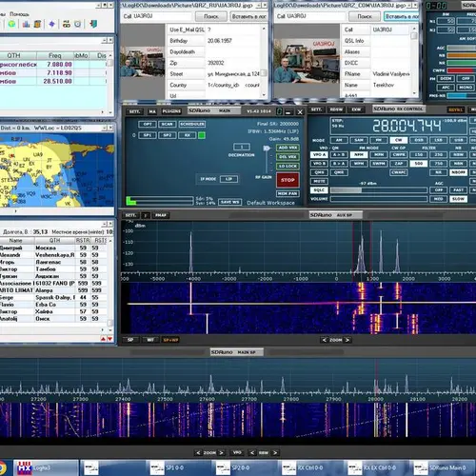476x476 pixels.
Task: Click the Call input field showing UA3ROJ
Action: click(x=163, y=16)
